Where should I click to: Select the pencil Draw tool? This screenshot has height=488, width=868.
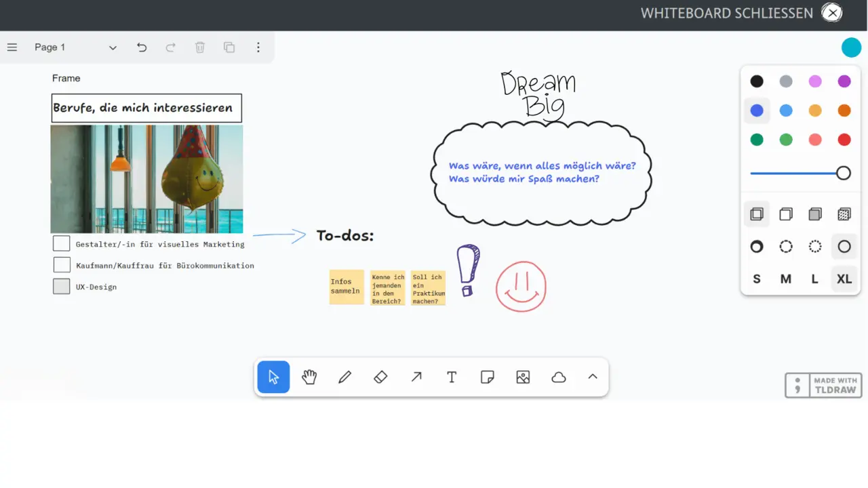coord(345,377)
